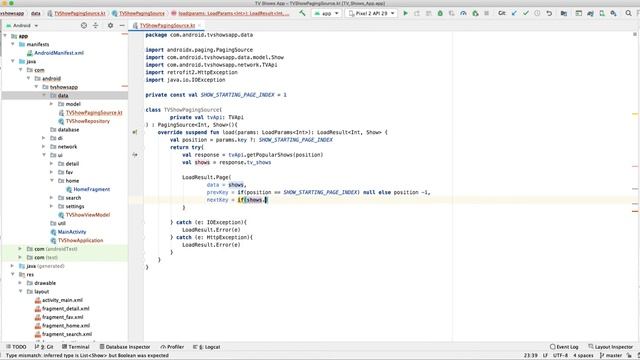Open the Pixel 2 API 29 device dropdown
The width and height of the screenshot is (640, 360).
[371, 13]
